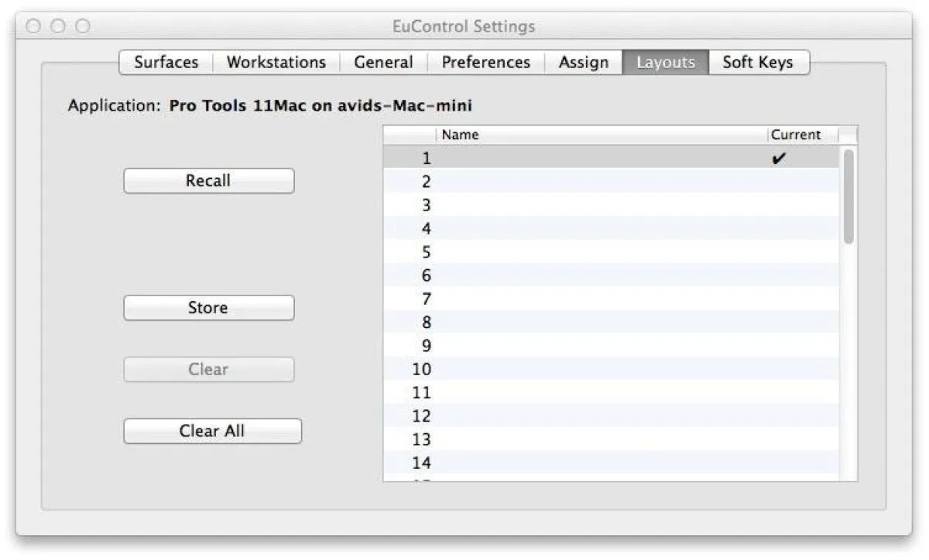Select the General tab
The image size is (929, 560).
coord(383,63)
